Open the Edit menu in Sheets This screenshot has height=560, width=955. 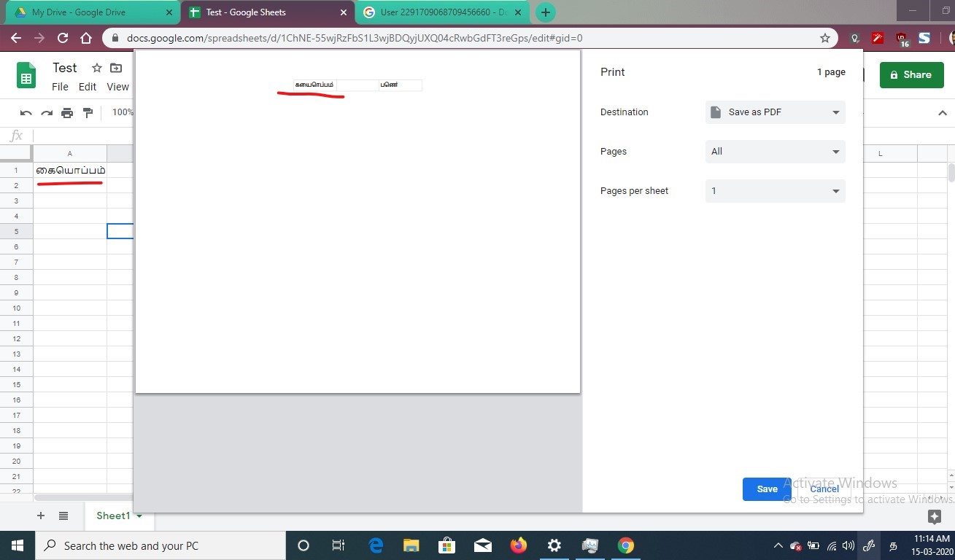pyautogui.click(x=88, y=87)
